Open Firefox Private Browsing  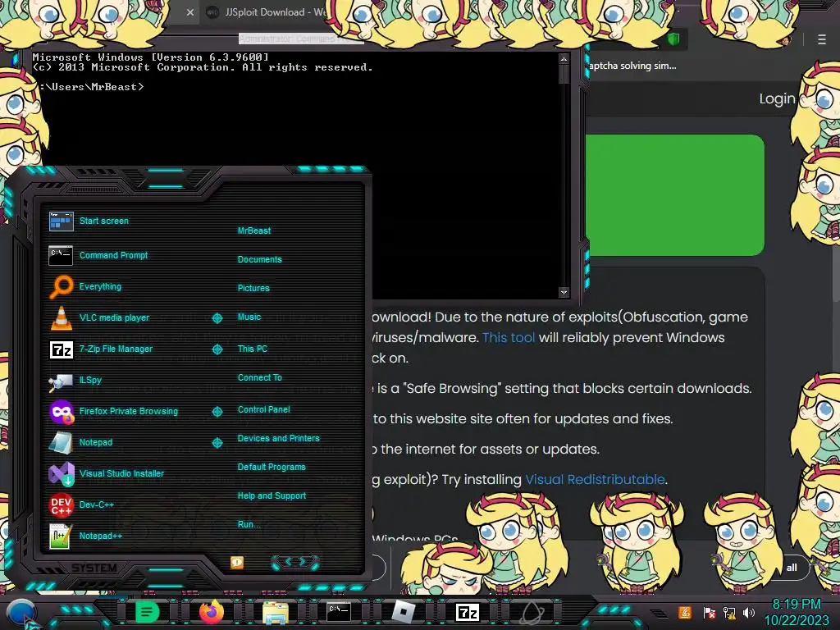click(x=113, y=412)
